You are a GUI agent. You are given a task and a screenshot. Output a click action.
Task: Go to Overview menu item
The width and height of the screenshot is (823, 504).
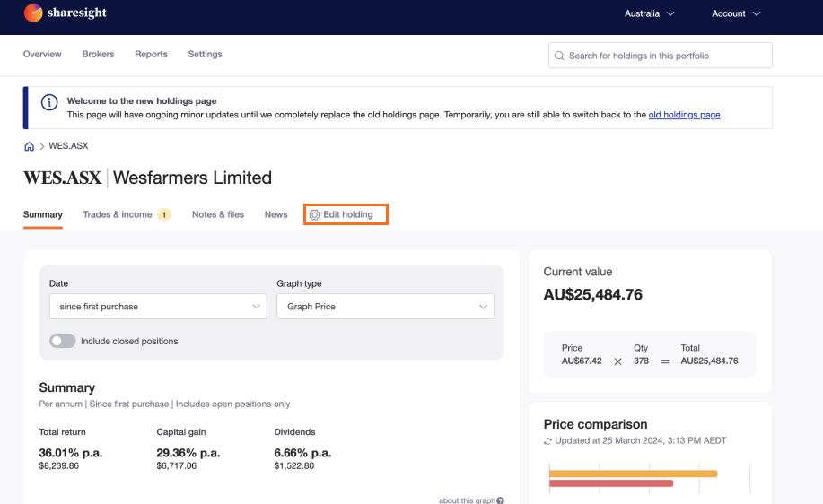click(x=42, y=54)
